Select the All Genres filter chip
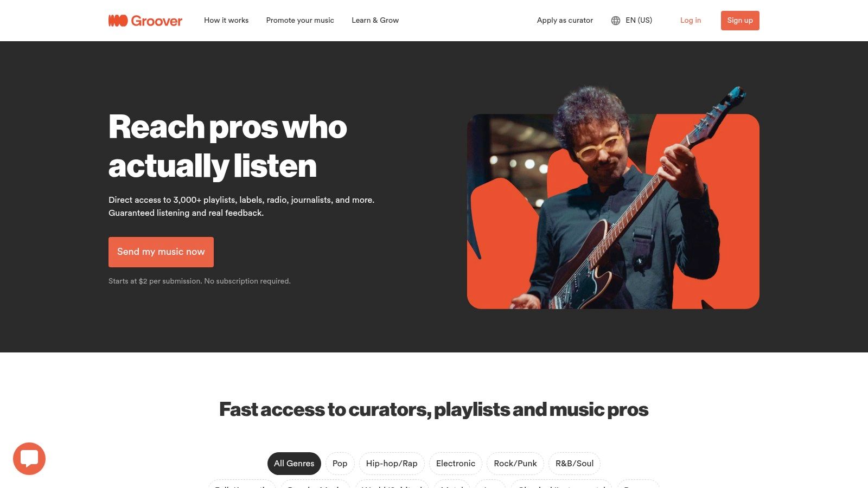Image resolution: width=868 pixels, height=488 pixels. click(x=294, y=464)
